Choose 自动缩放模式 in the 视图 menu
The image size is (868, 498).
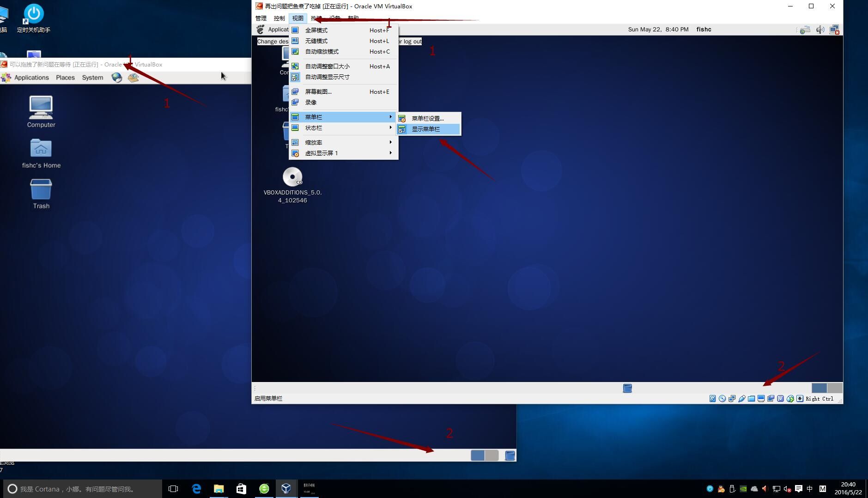344,51
